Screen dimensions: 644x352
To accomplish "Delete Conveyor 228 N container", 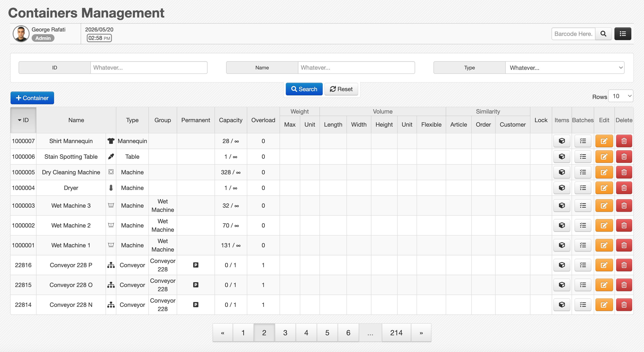I will 624,305.
